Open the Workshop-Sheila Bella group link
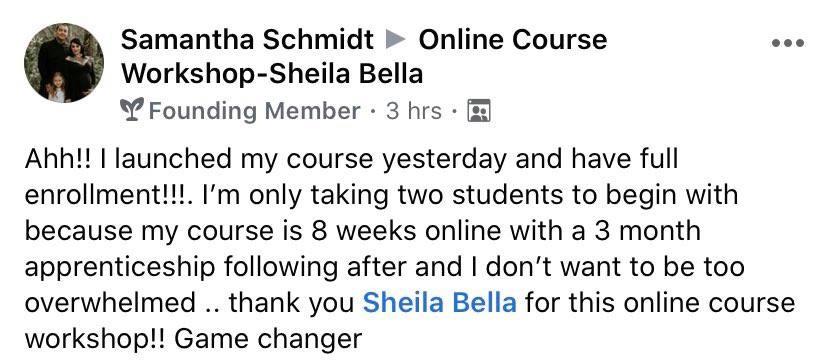The height and width of the screenshot is (361, 828). (x=272, y=74)
